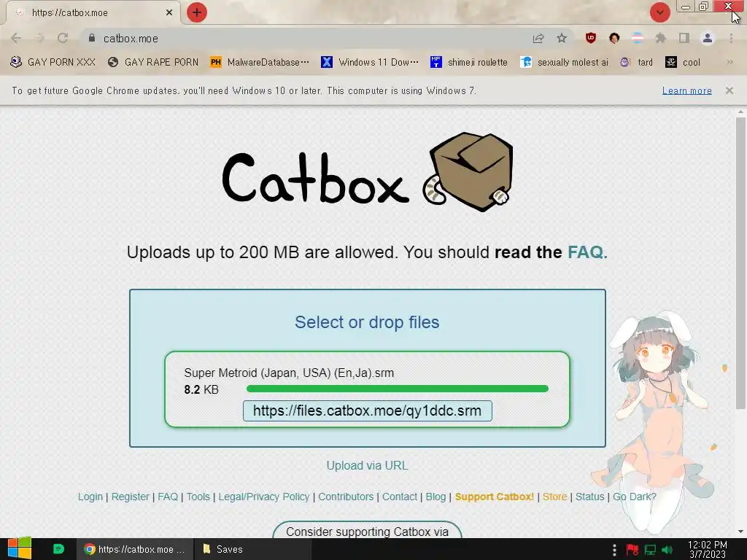The image size is (747, 560).
Task: Dismiss the Chrome update notice bar
Action: [x=729, y=90]
